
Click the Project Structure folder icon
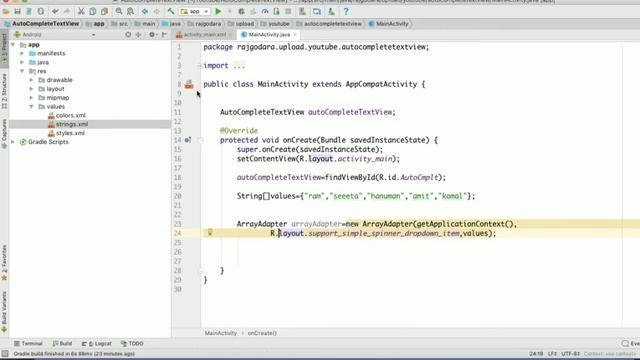317,11
